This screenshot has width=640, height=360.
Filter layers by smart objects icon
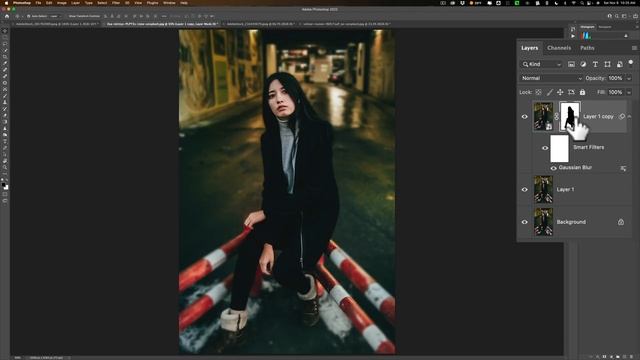point(620,64)
